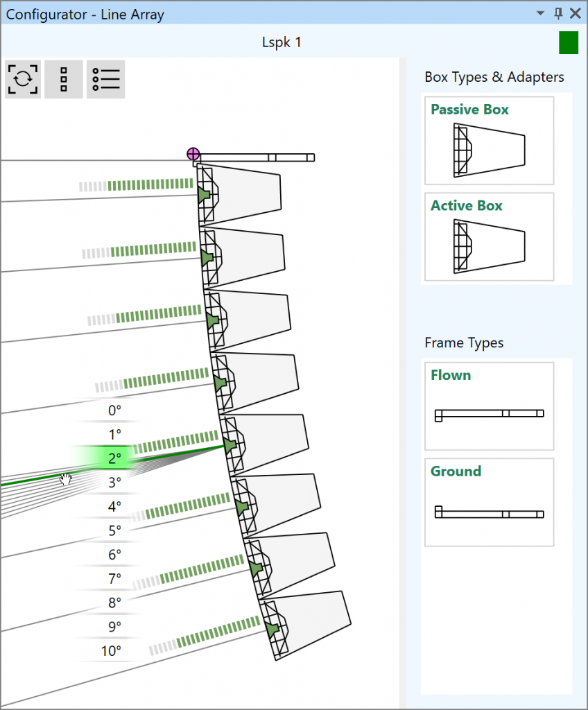Select the 5° angle option
588x710 pixels.
point(114,530)
